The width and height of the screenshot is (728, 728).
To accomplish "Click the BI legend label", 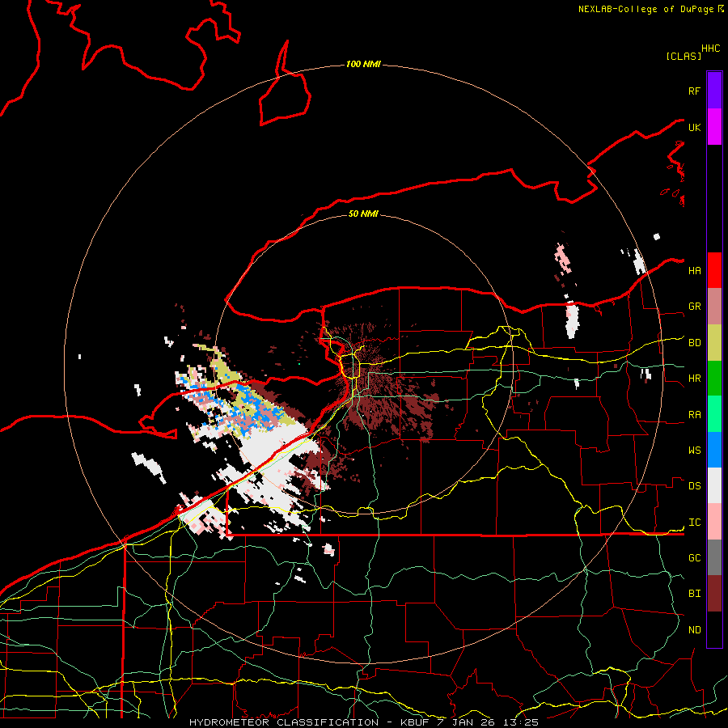I will (694, 594).
